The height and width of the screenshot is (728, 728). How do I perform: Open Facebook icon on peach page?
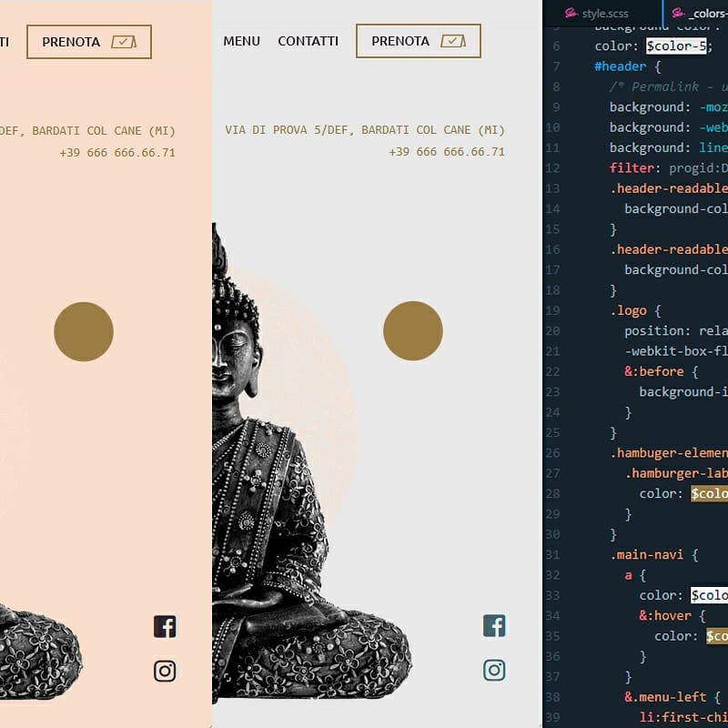click(x=165, y=627)
